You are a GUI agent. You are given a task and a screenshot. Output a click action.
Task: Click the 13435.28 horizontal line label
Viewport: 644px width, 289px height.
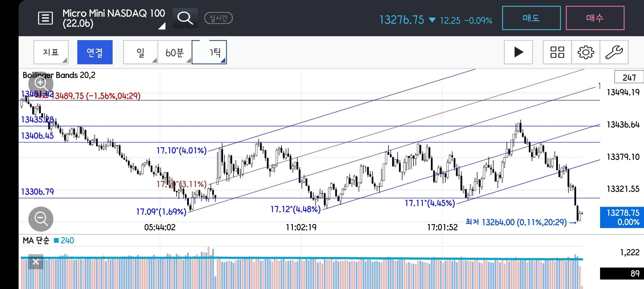[x=38, y=120]
